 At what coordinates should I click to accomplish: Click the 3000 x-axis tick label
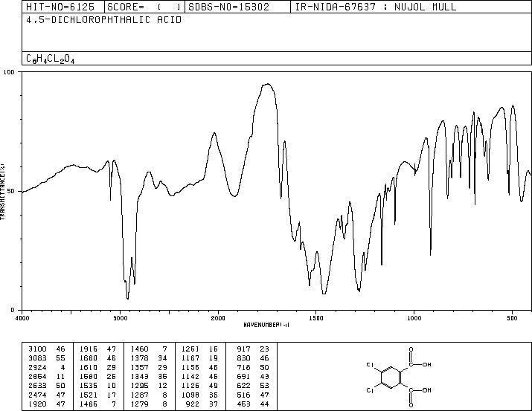[x=120, y=318]
